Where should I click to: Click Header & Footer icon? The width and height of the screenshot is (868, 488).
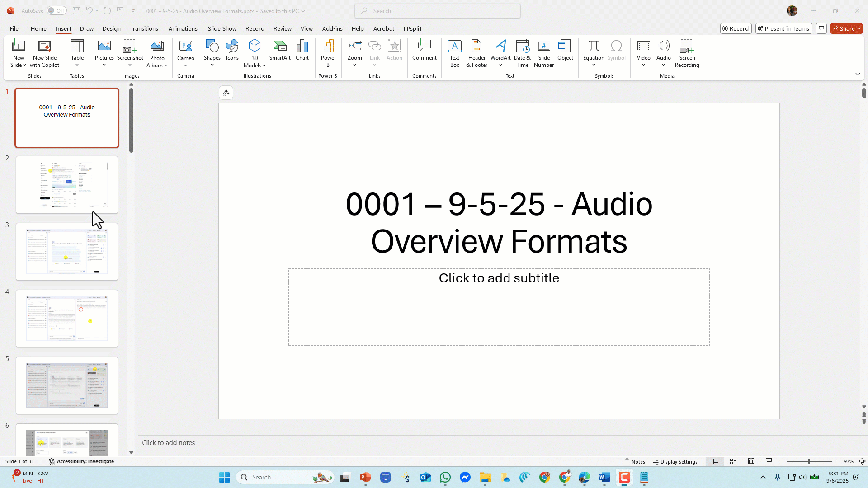click(476, 53)
